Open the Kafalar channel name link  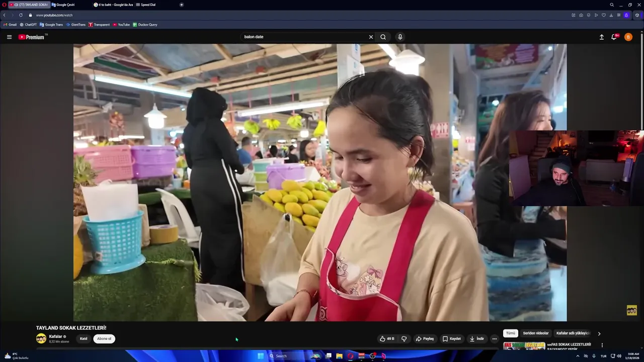55,336
